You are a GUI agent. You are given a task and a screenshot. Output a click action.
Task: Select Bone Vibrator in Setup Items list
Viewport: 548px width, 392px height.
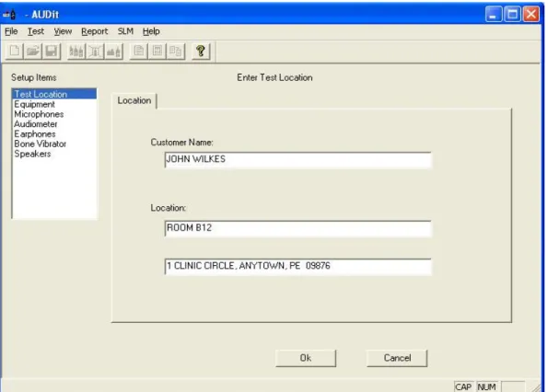tap(54, 144)
